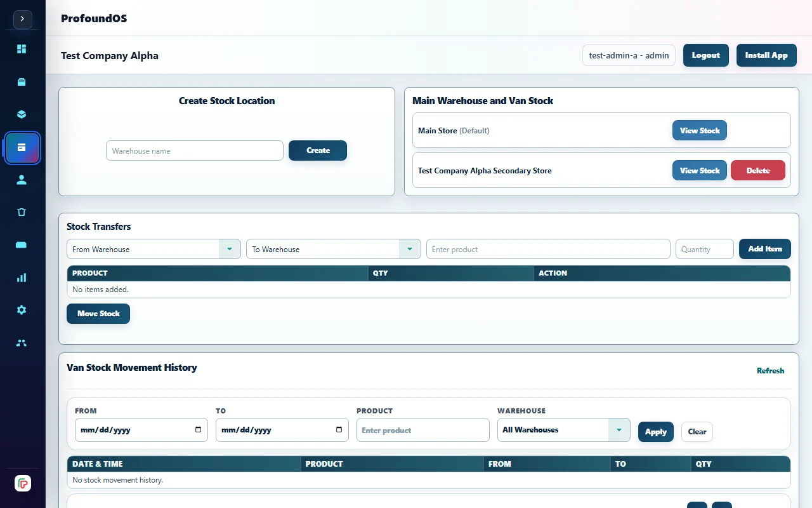The image size is (812, 508).
Task: Open the trash bin icon in sidebar
Action: [22, 212]
